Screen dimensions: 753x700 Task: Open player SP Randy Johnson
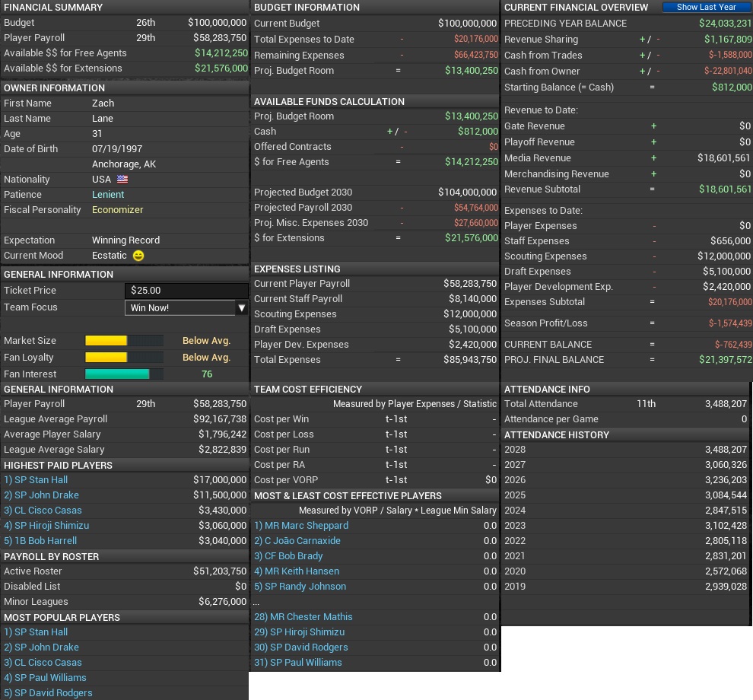click(300, 586)
